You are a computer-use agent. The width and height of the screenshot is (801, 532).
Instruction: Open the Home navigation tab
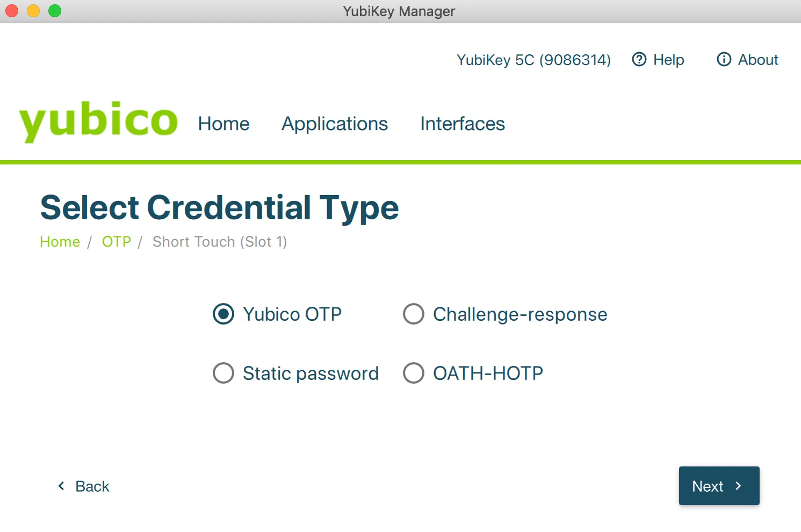click(223, 124)
